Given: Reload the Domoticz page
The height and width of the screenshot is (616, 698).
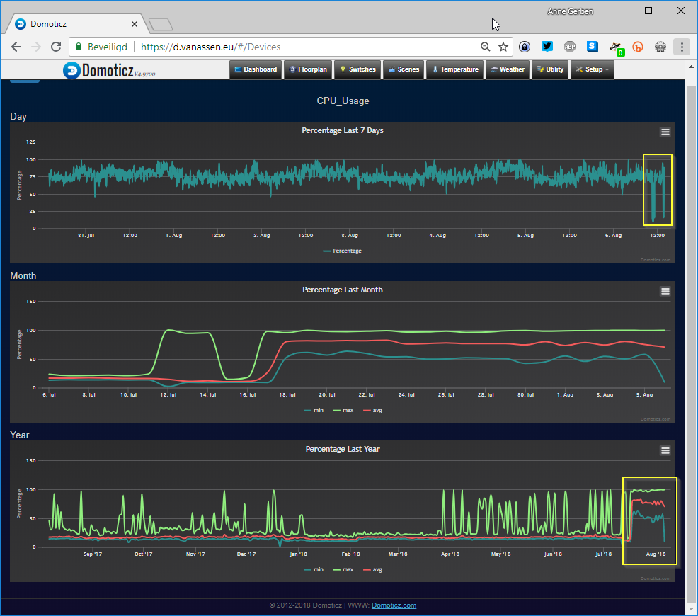Looking at the screenshot, I should point(56,47).
